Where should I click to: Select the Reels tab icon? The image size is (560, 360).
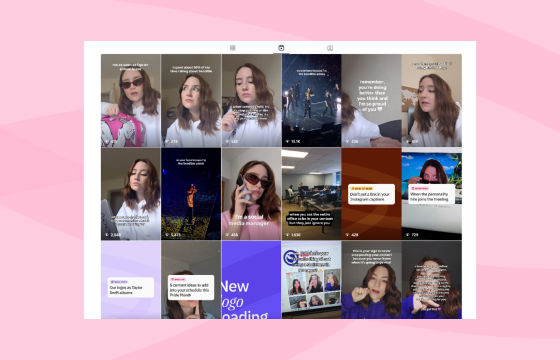(281, 48)
